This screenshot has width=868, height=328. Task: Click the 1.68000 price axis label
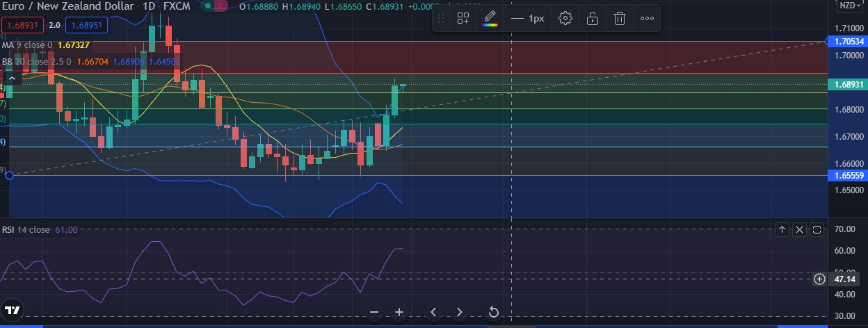pos(849,110)
